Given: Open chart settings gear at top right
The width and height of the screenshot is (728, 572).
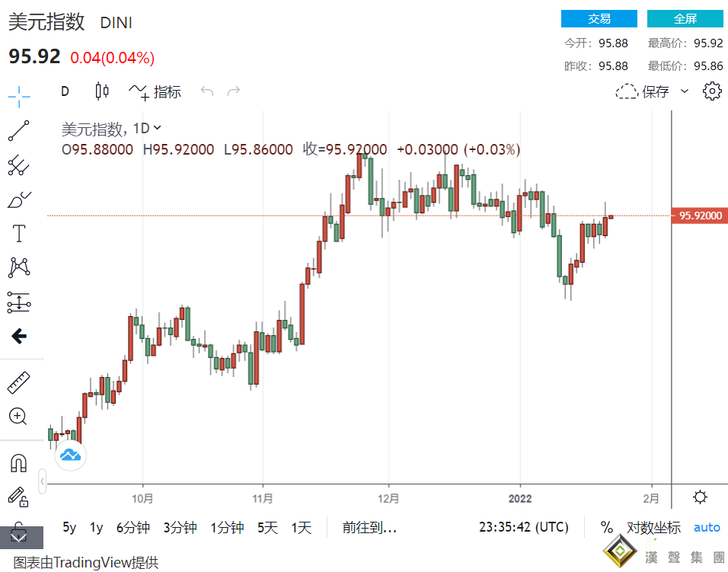Looking at the screenshot, I should 712,91.
